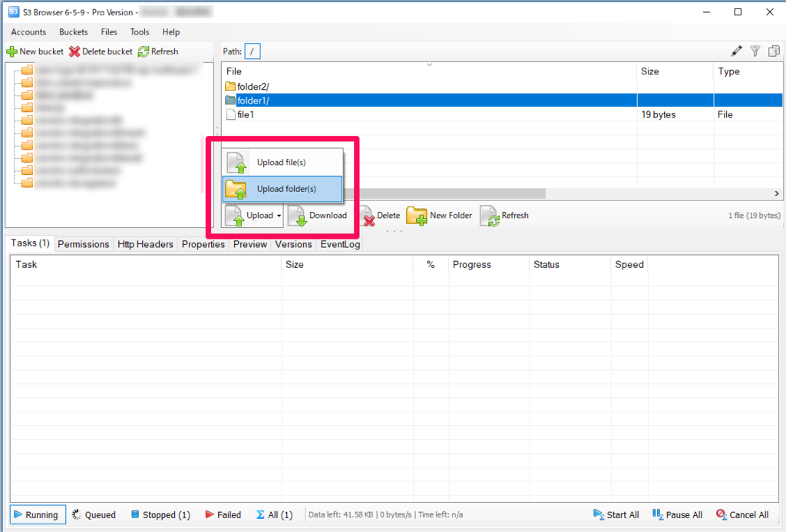The height and width of the screenshot is (532, 786).
Task: Switch to the Properties tab
Action: [x=203, y=244]
